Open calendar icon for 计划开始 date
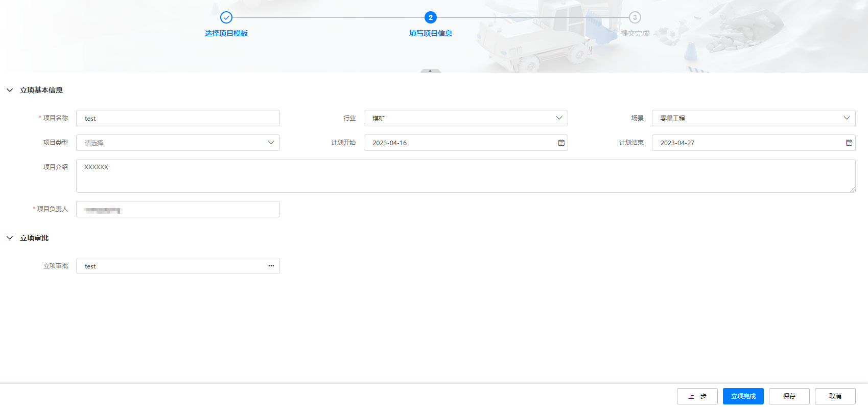 click(x=561, y=143)
